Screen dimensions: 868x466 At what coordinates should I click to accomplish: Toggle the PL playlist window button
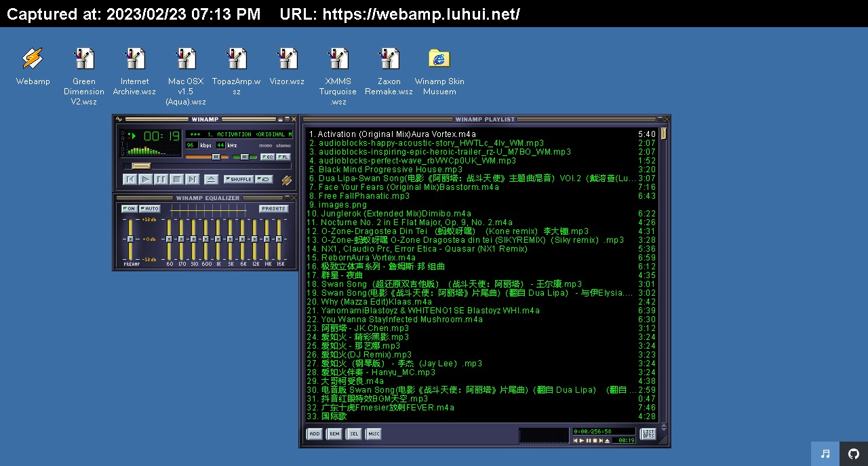(283, 157)
